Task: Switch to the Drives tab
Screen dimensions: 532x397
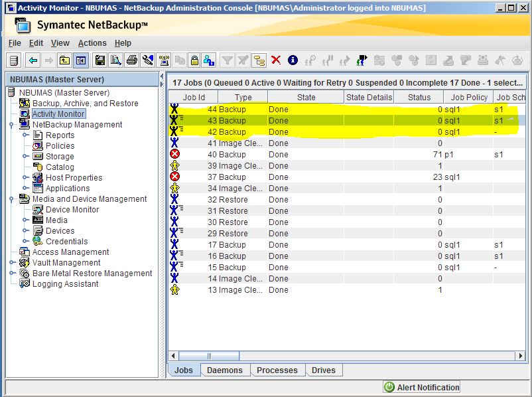Action: [323, 370]
